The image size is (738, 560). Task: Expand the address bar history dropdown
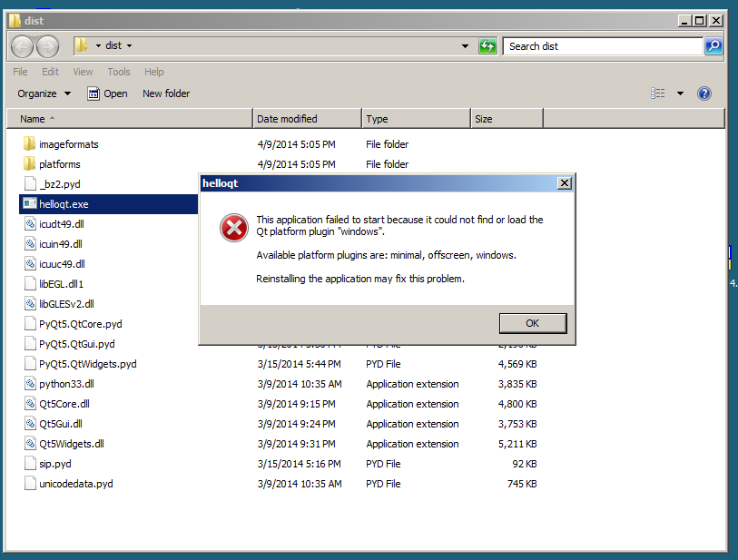465,46
